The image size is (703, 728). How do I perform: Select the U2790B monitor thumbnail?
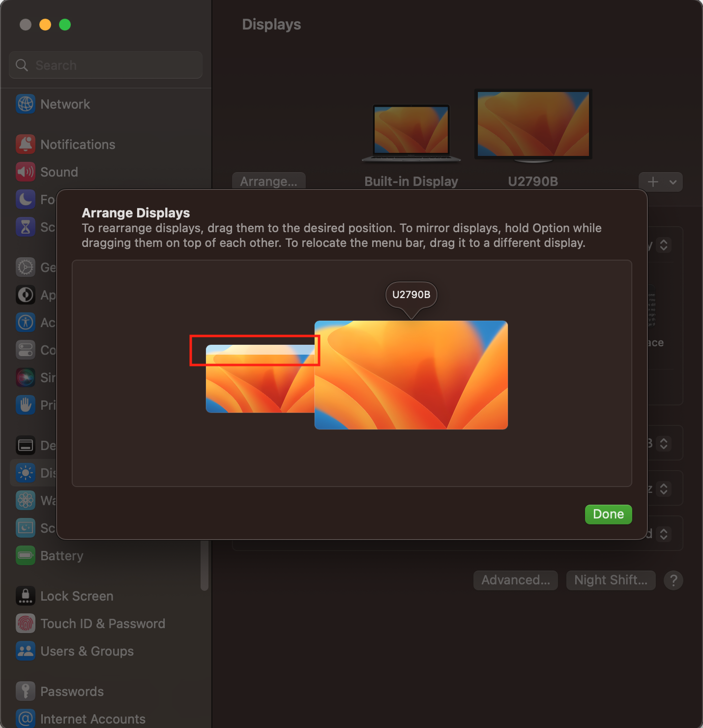pyautogui.click(x=533, y=126)
